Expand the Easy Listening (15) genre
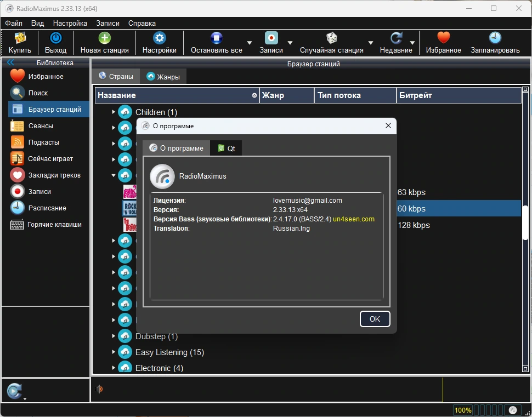Screen dimensions: 532x417 click(x=114, y=352)
